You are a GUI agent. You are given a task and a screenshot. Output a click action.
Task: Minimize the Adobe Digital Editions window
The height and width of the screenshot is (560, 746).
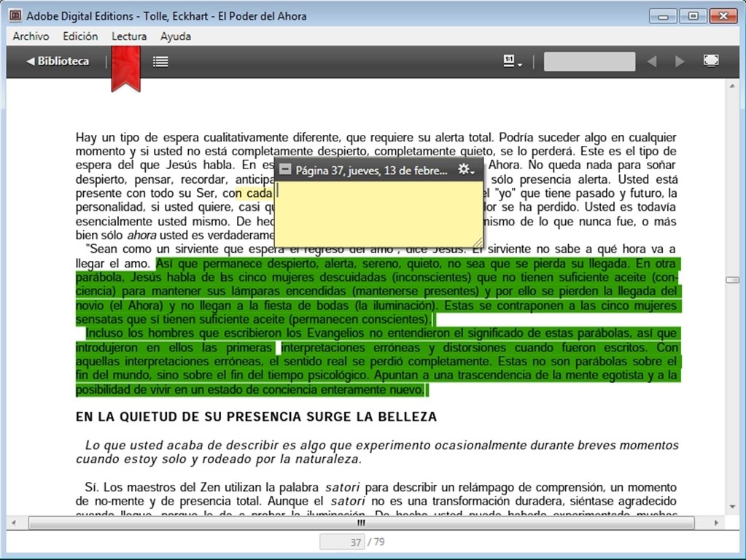[x=663, y=16]
